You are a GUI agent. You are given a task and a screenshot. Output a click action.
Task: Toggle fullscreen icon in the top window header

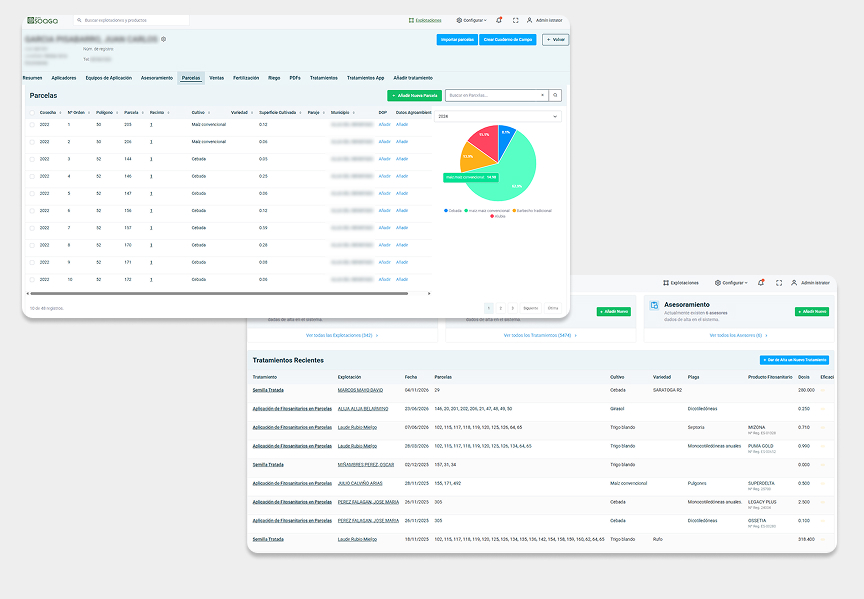tap(515, 20)
